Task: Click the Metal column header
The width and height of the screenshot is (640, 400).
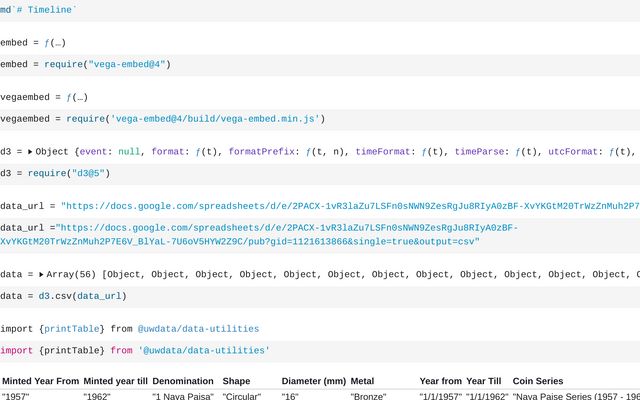Action: [362, 381]
